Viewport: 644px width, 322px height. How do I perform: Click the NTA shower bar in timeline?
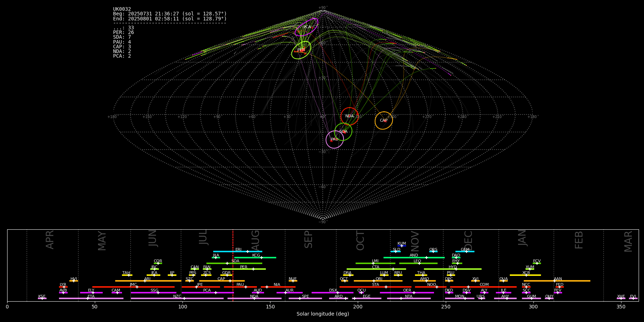point(409,298)
